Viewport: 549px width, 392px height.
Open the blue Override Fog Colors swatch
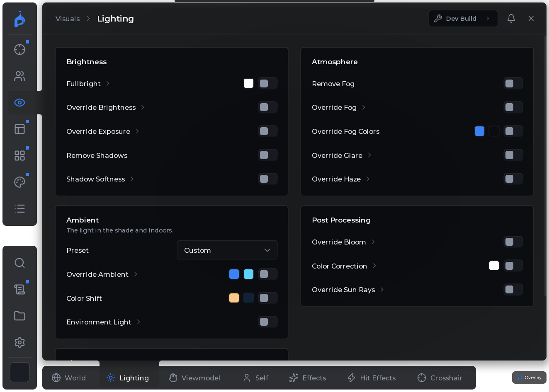tap(479, 131)
